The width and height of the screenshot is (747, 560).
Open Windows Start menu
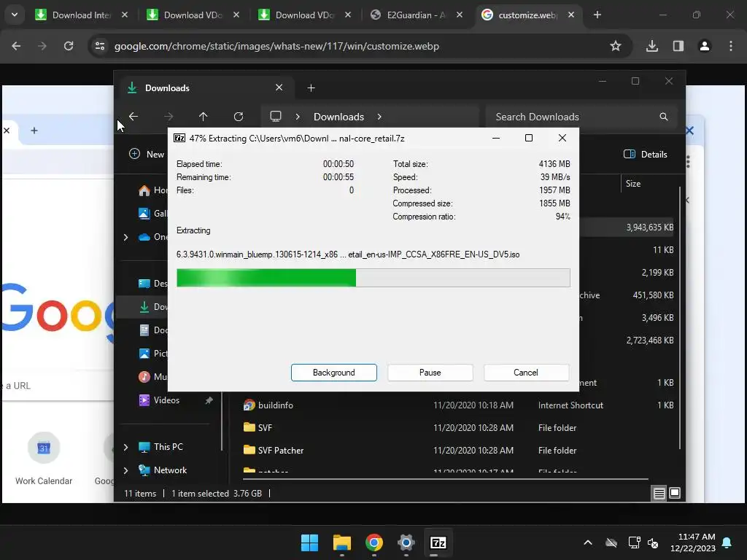pos(309,542)
